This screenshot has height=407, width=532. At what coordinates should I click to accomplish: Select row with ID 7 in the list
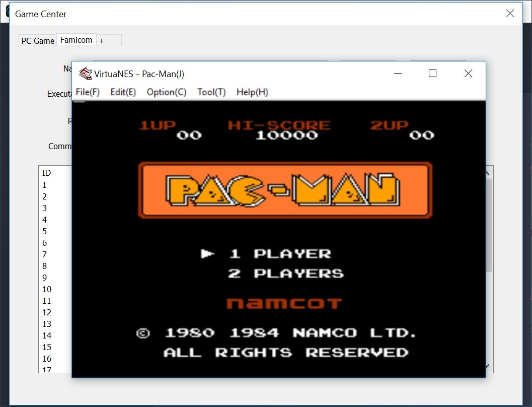(x=55, y=254)
